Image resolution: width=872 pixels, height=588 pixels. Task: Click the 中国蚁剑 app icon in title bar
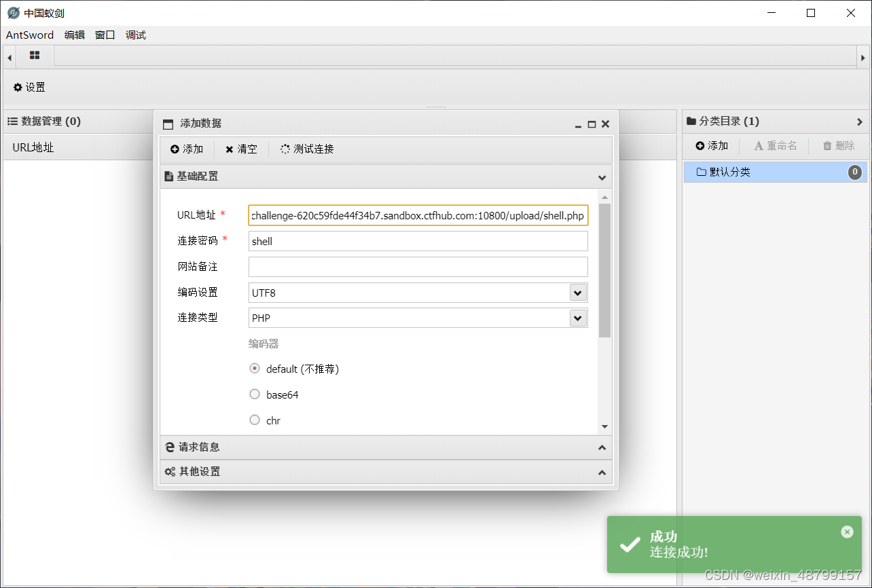coord(14,13)
